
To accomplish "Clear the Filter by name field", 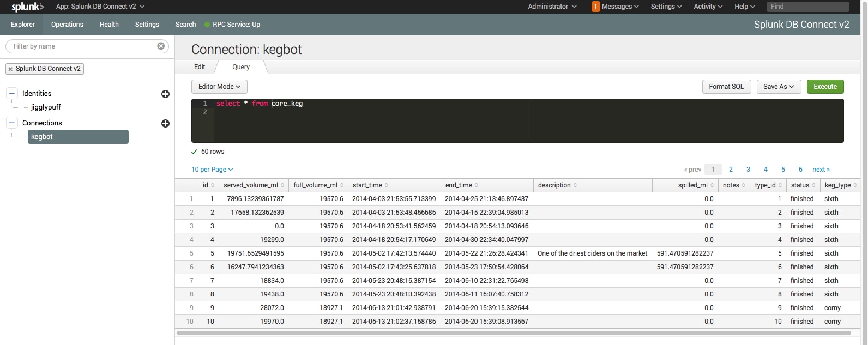I will pos(161,46).
